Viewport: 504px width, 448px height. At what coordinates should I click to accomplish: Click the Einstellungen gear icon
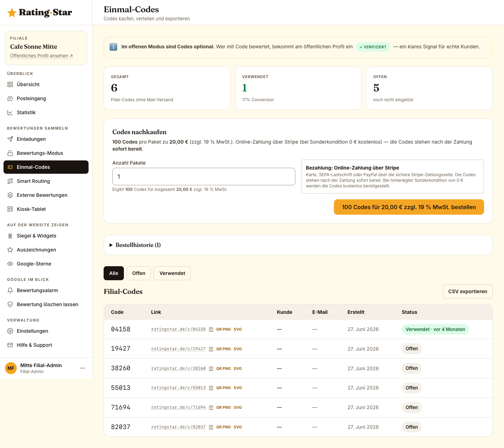10,331
